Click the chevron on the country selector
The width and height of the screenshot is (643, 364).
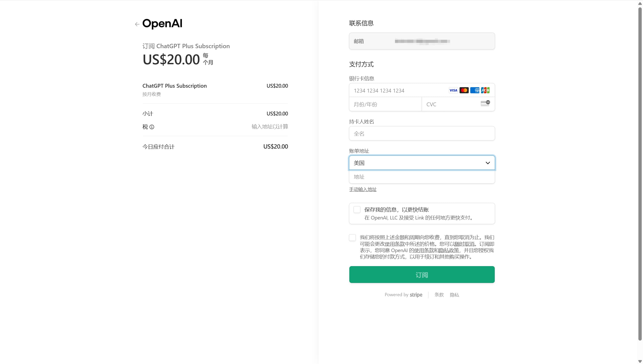pyautogui.click(x=488, y=163)
